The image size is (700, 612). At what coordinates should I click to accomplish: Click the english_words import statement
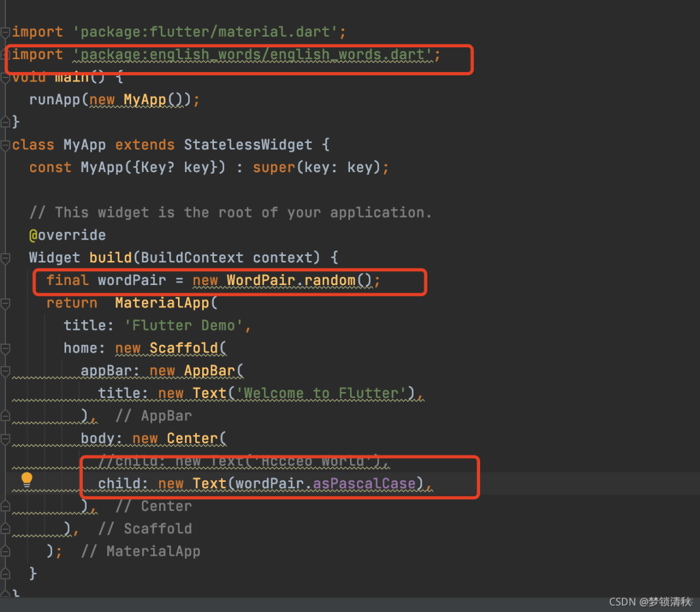pyautogui.click(x=236, y=54)
